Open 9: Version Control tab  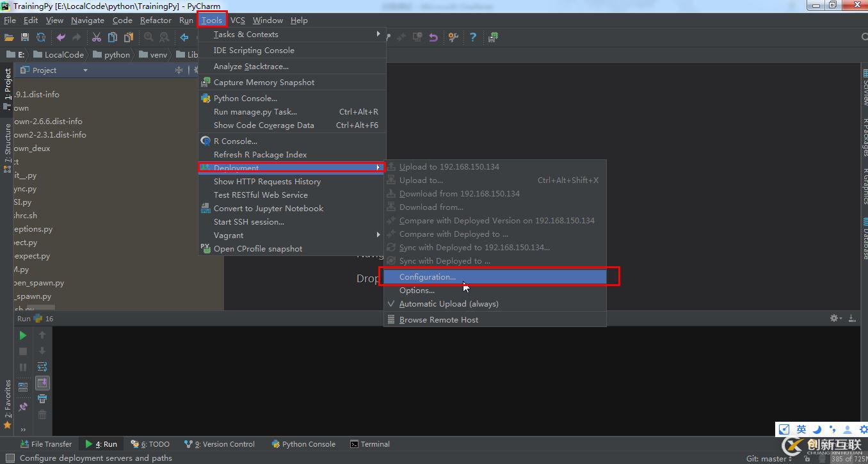click(x=220, y=444)
